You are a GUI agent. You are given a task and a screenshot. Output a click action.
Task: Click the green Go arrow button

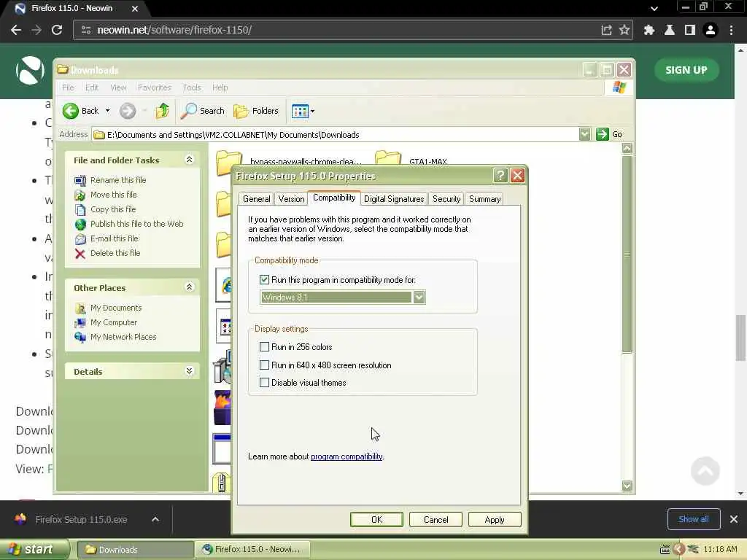pos(602,134)
